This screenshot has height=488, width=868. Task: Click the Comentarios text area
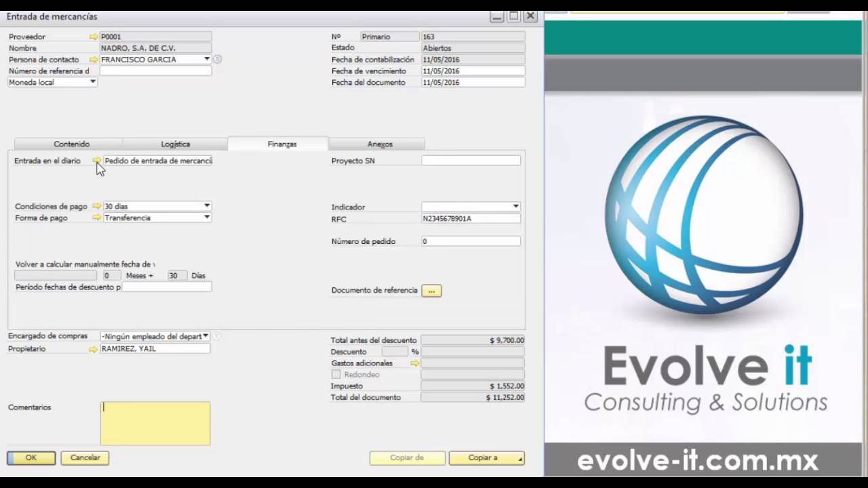(155, 424)
